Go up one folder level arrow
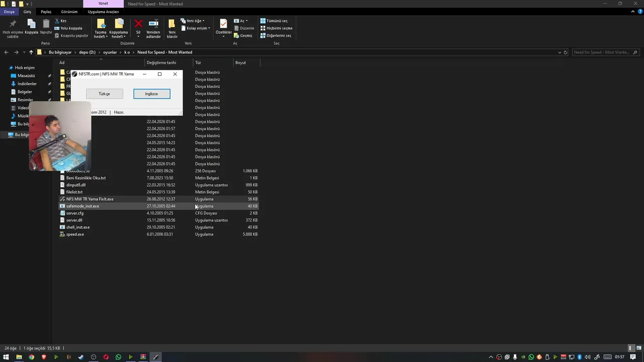Viewport: 644px width, 362px height. pyautogui.click(x=31, y=52)
